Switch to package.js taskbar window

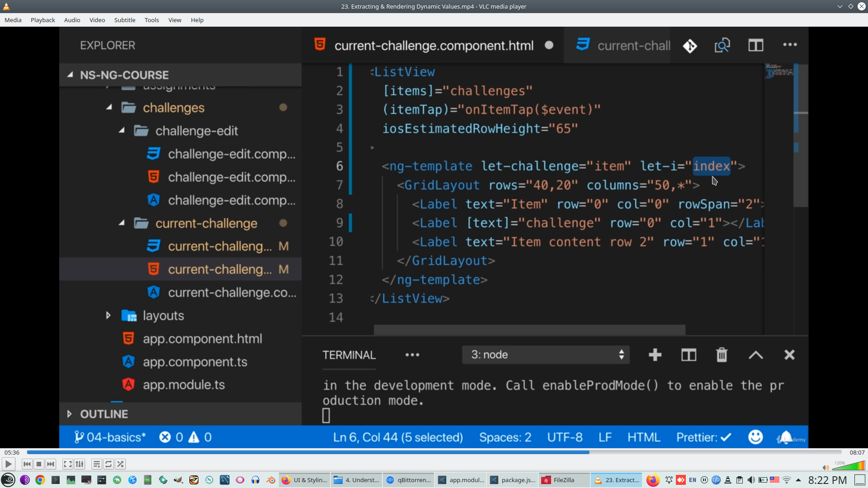pos(514,480)
